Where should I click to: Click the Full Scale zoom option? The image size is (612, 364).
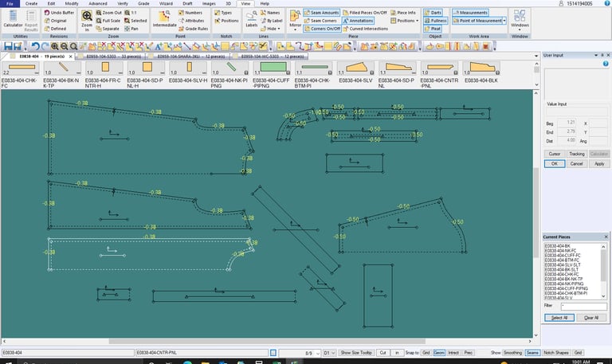[108, 21]
